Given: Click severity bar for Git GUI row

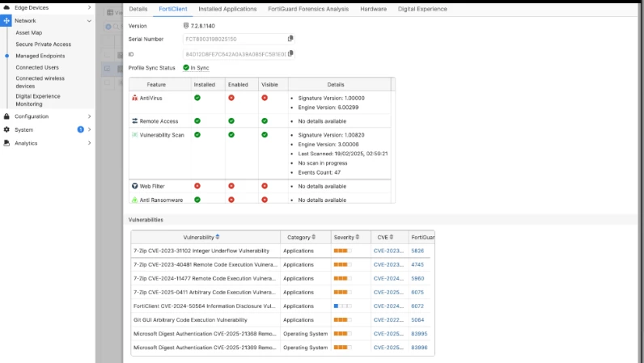Looking at the screenshot, I should [342, 319].
